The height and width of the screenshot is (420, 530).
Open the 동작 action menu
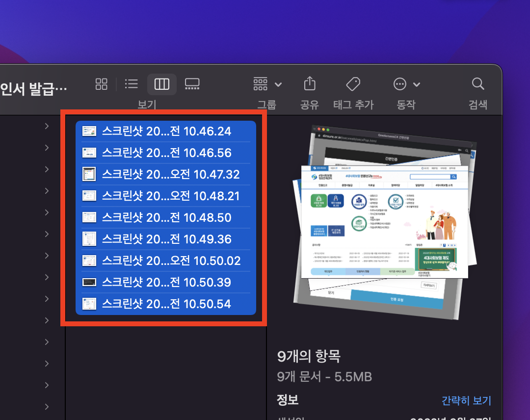pyautogui.click(x=407, y=84)
